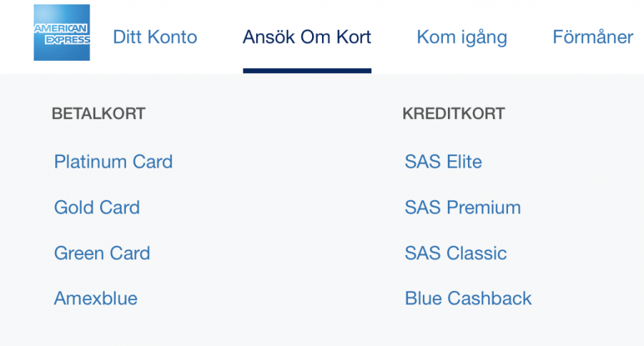Expand the Förmåner menu
Viewport: 644px width, 346px height.
coord(592,37)
